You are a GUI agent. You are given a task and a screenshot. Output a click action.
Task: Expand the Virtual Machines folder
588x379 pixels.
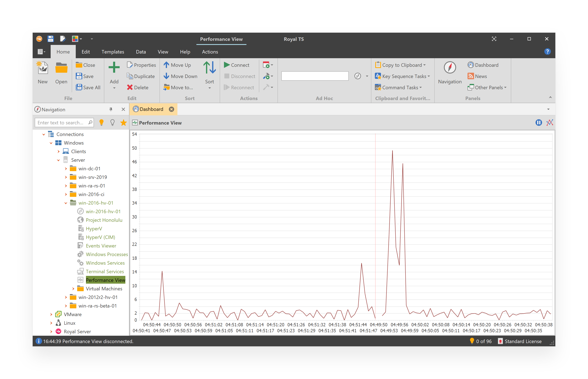click(73, 288)
